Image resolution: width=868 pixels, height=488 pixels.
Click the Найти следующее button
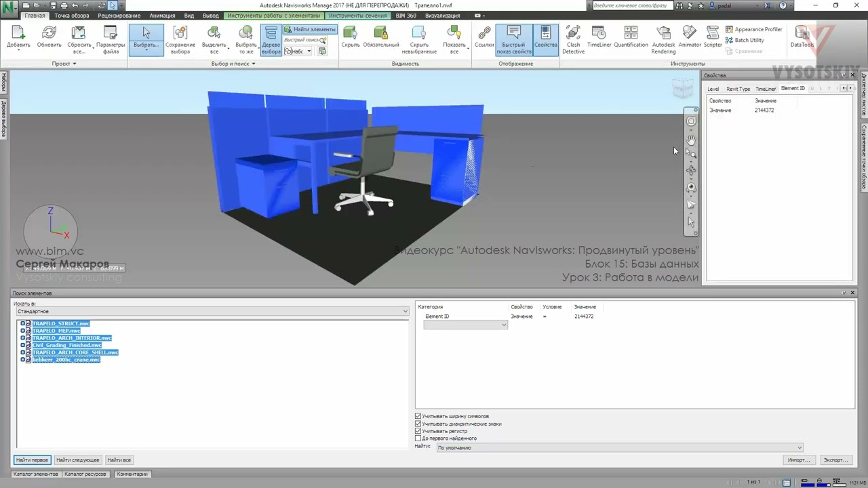[x=78, y=460]
